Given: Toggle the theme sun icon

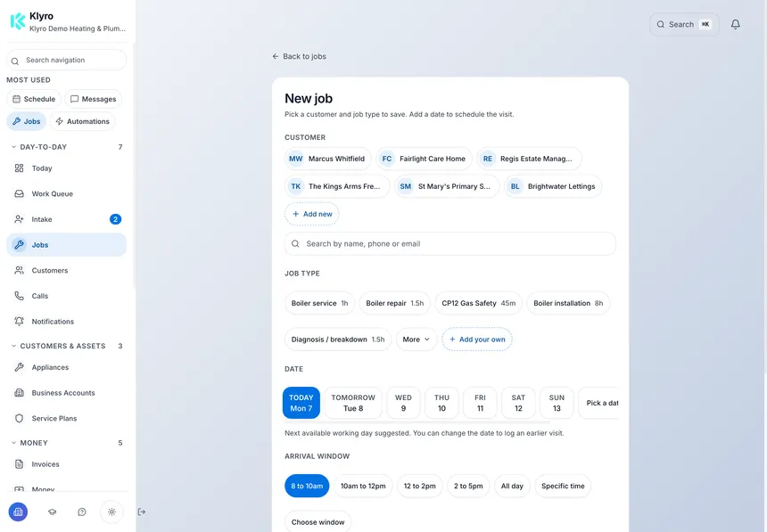Looking at the screenshot, I should pyautogui.click(x=111, y=512).
